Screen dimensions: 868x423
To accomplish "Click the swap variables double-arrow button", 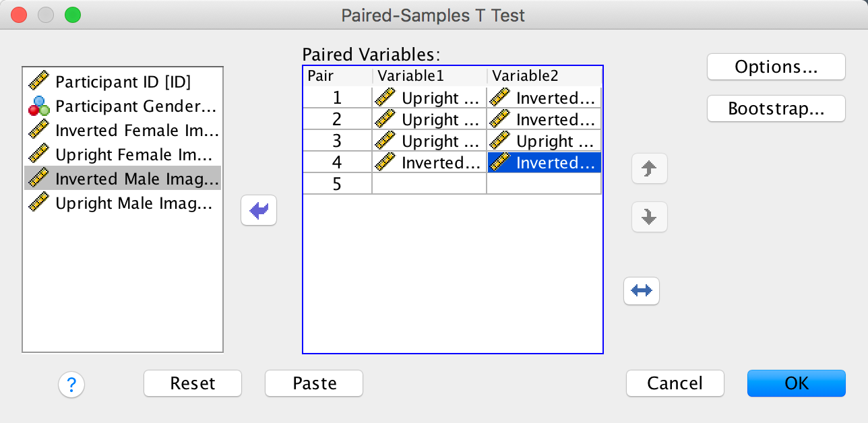I will pyautogui.click(x=642, y=291).
